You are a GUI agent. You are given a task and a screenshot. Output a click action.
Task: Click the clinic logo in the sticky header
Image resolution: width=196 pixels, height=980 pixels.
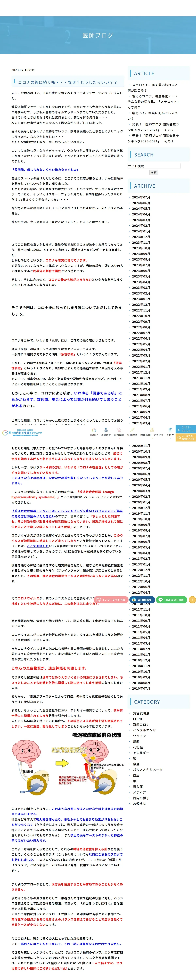(x=22, y=433)
